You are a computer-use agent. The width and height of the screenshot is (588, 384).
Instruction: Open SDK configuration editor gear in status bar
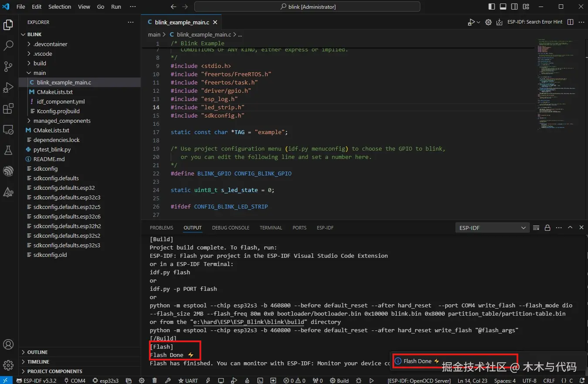click(142, 381)
